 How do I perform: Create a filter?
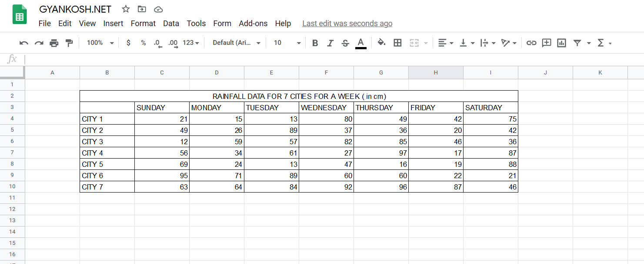(x=577, y=43)
